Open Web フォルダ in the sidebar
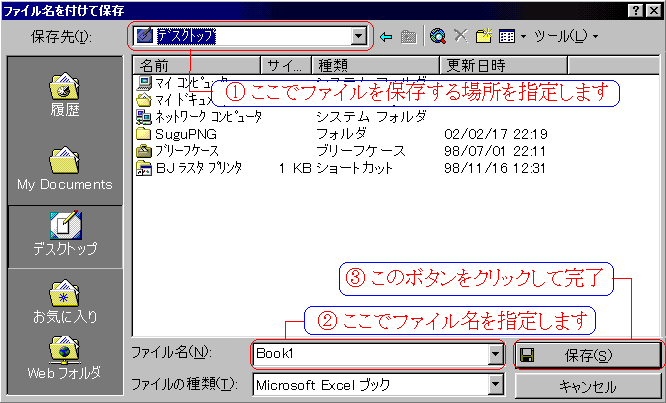Viewport: 666px width, 403px height. pos(65,360)
